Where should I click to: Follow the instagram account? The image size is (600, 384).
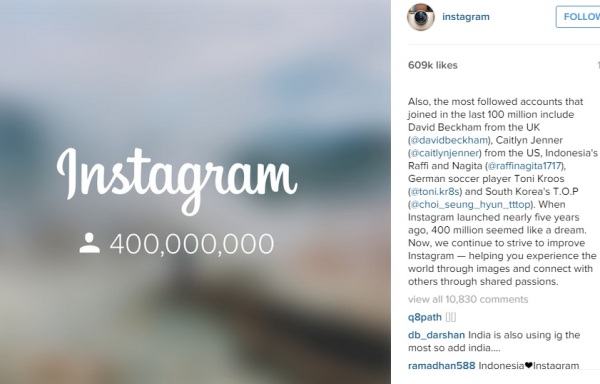[x=578, y=17]
